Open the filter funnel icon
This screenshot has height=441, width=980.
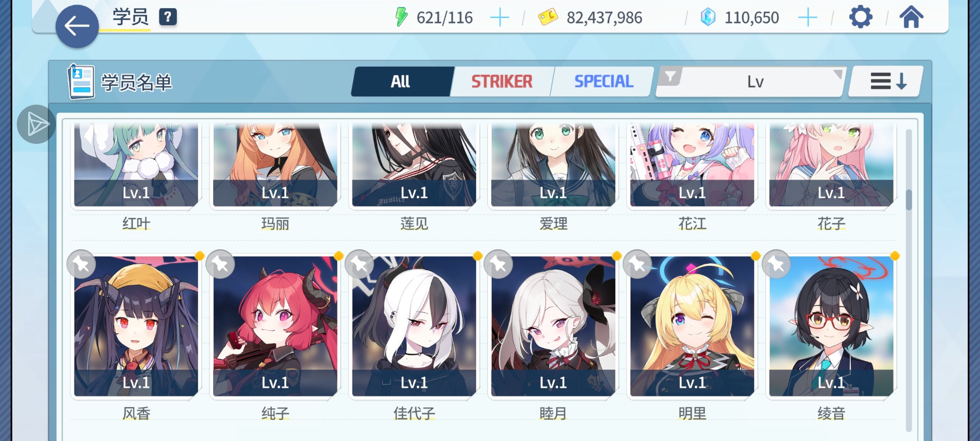pos(670,77)
